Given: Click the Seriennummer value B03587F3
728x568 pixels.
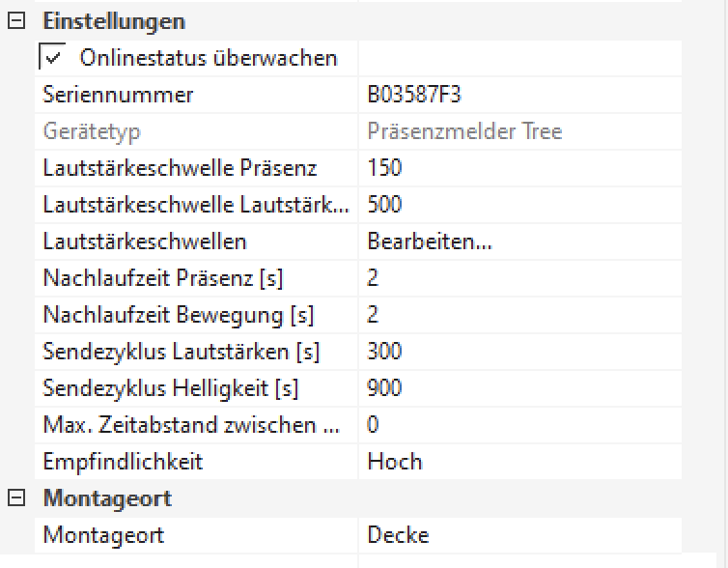Looking at the screenshot, I should [420, 95].
